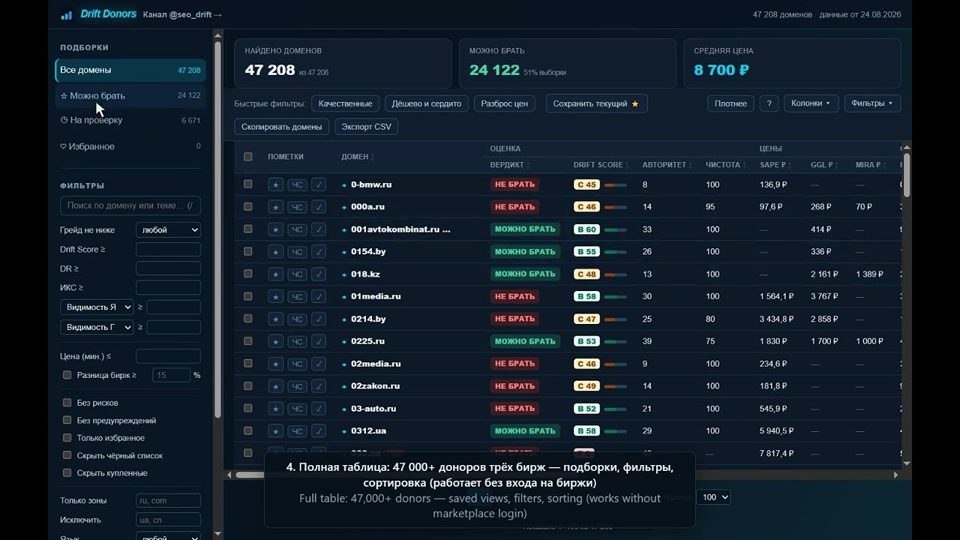Click the ИКС ≥ input field

pos(168,287)
